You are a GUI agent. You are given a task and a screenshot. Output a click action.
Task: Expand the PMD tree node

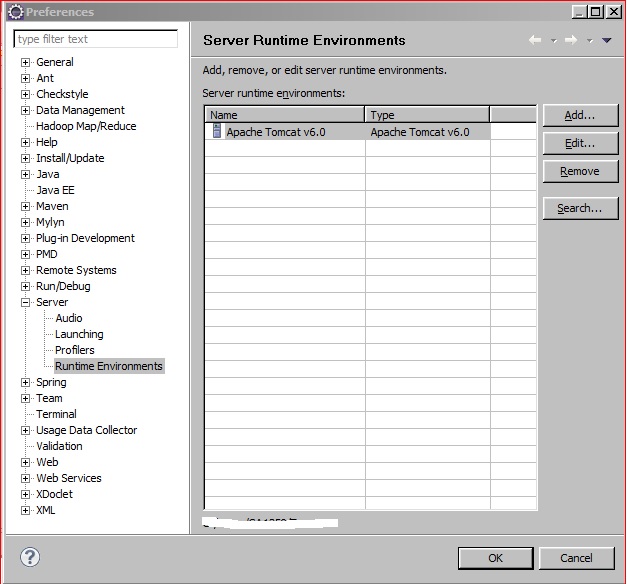pos(26,254)
